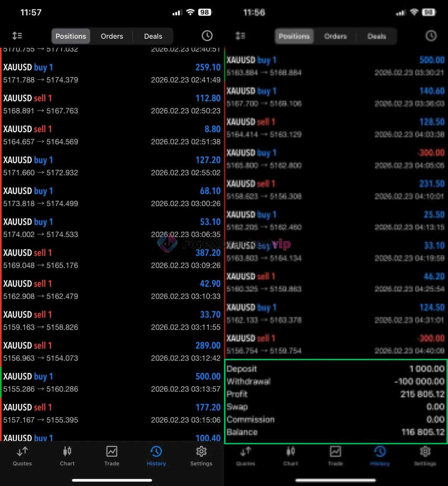Image resolution: width=448 pixels, height=486 pixels.
Task: Tap the account summary showing Balance 116 805.12
Action: pos(336,401)
